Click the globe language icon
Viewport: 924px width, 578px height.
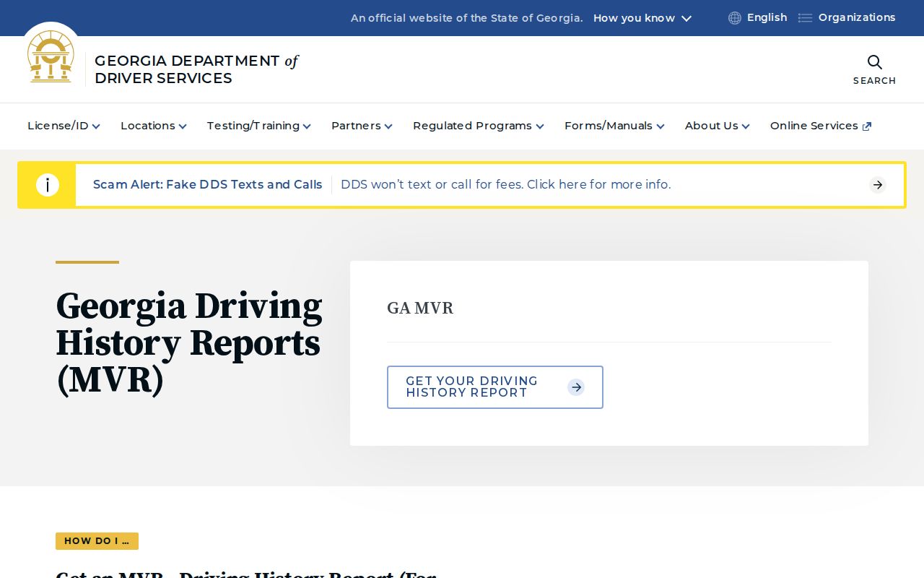[x=735, y=18]
